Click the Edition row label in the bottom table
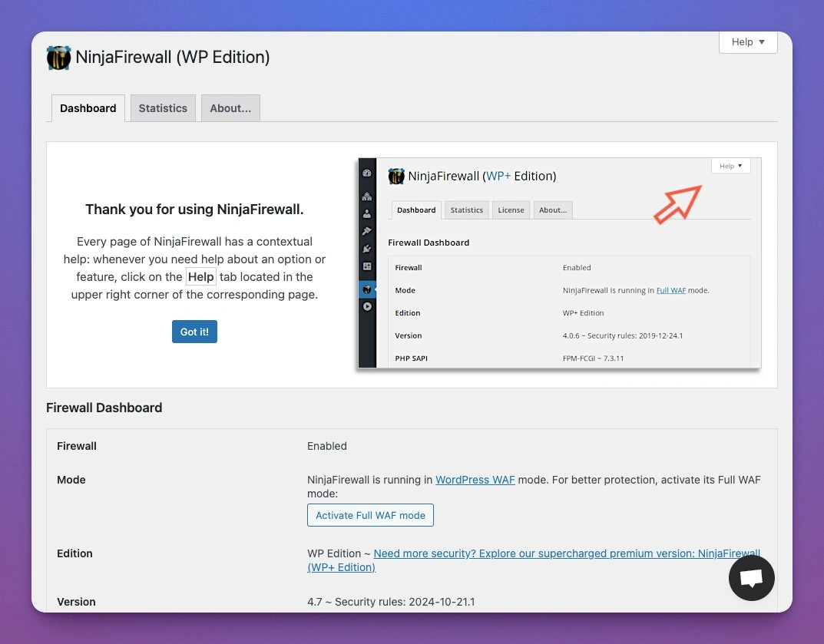The height and width of the screenshot is (644, 824). tap(74, 553)
